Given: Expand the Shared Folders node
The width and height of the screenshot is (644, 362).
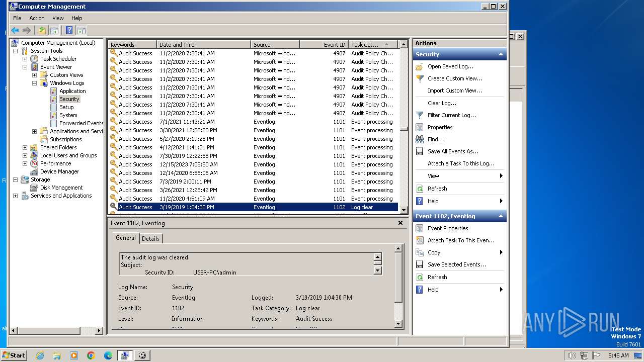Looking at the screenshot, I should click(x=25, y=147).
